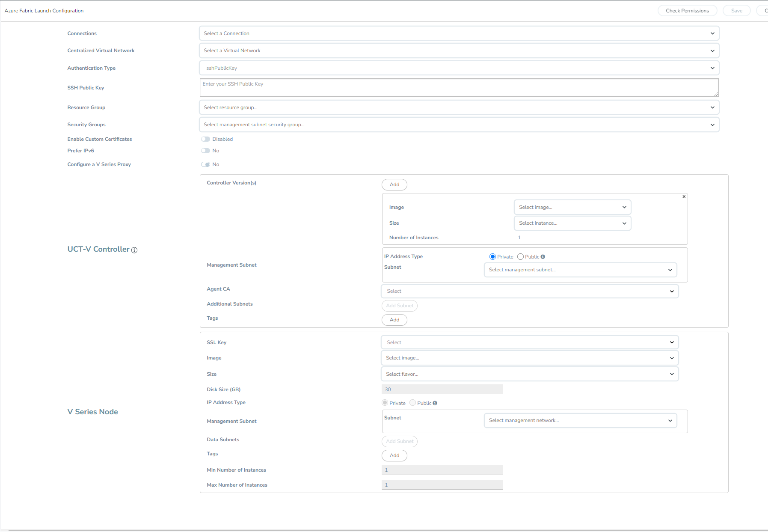Open the Authentication Type dropdown
The height and width of the screenshot is (532, 768).
pyautogui.click(x=459, y=68)
